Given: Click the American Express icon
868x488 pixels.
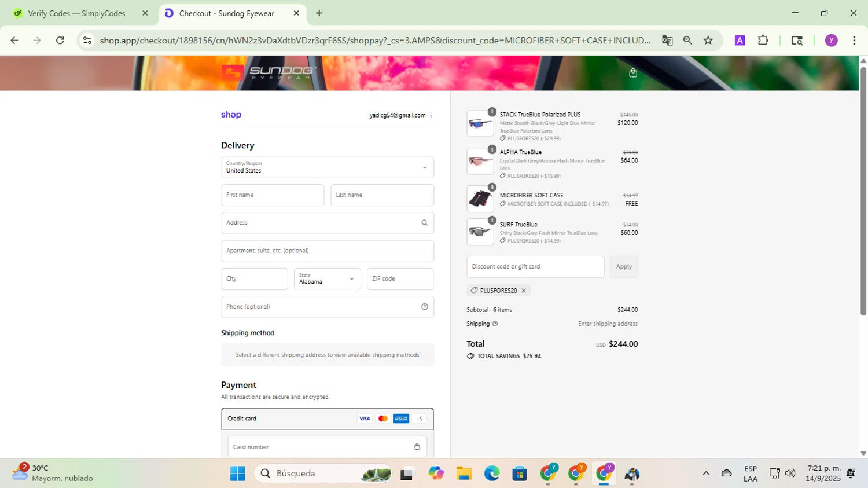Looking at the screenshot, I should click(401, 419).
